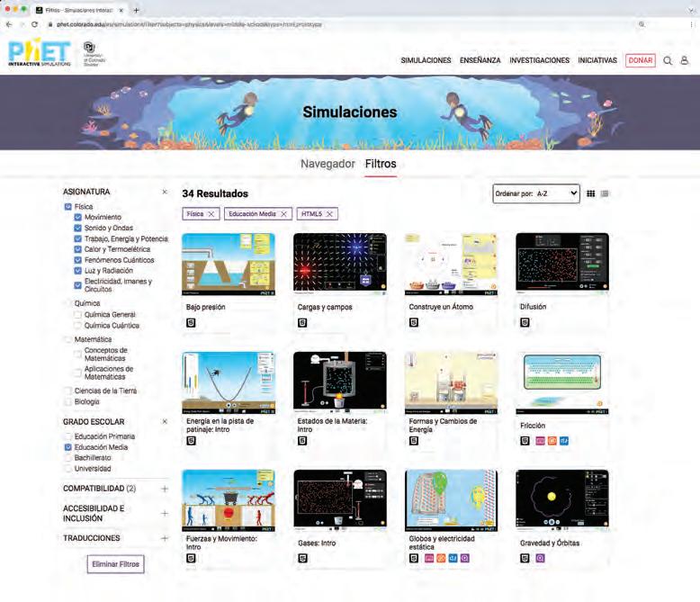700x602 pixels.
Task: Open the Cargas y campos simulation thumbnail
Action: pos(340,264)
